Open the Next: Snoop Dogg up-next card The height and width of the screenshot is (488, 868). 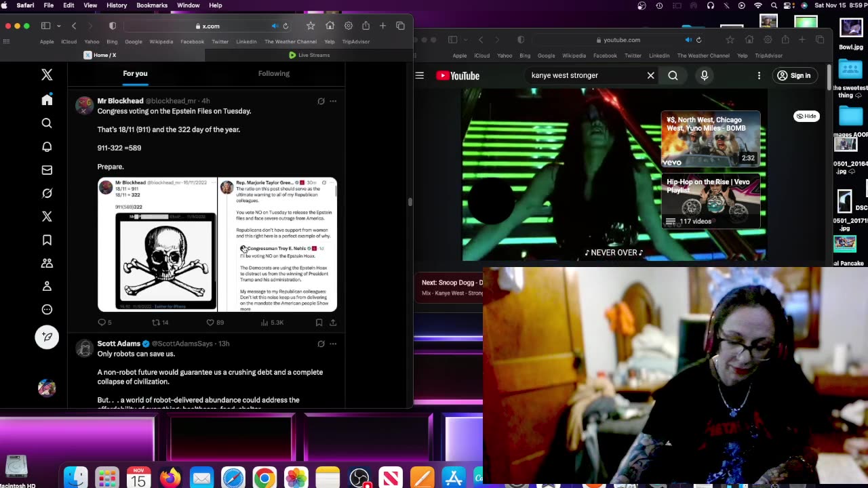(452, 287)
